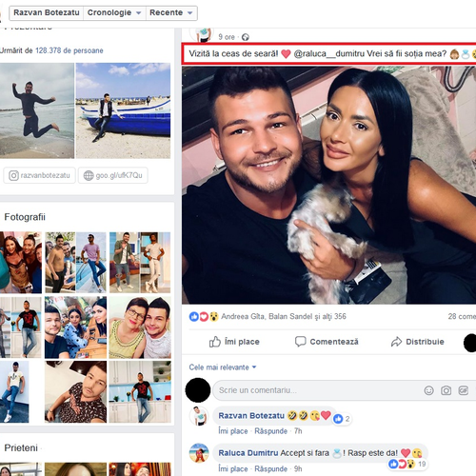Like the post with Îmi place

click(234, 342)
